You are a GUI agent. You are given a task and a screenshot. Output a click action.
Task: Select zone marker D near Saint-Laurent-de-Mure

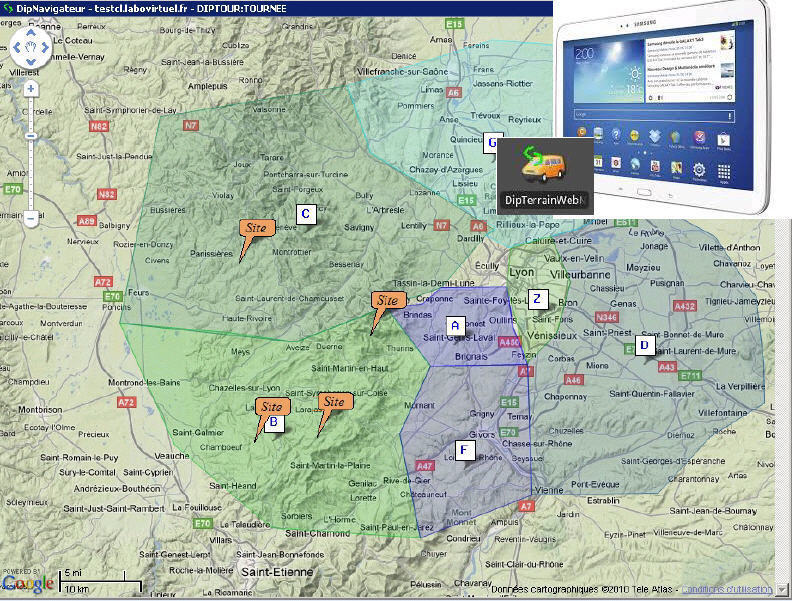pyautogui.click(x=645, y=345)
